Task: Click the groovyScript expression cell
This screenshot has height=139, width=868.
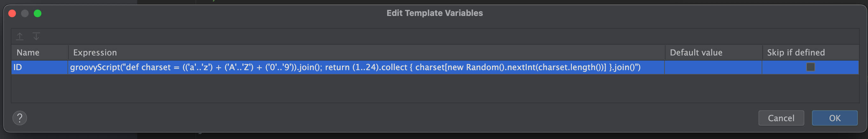Action: [366, 67]
